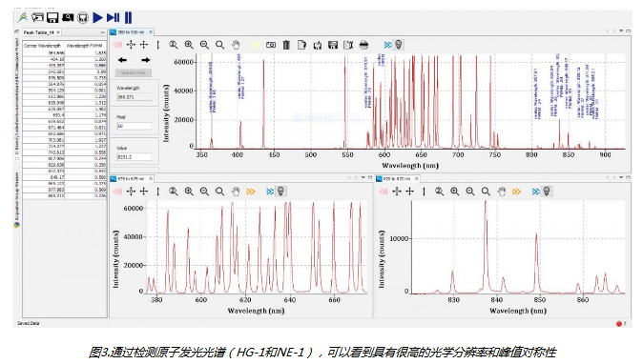Click the orange double-arrow in bottom-right graph toolbar

[x=516, y=192]
